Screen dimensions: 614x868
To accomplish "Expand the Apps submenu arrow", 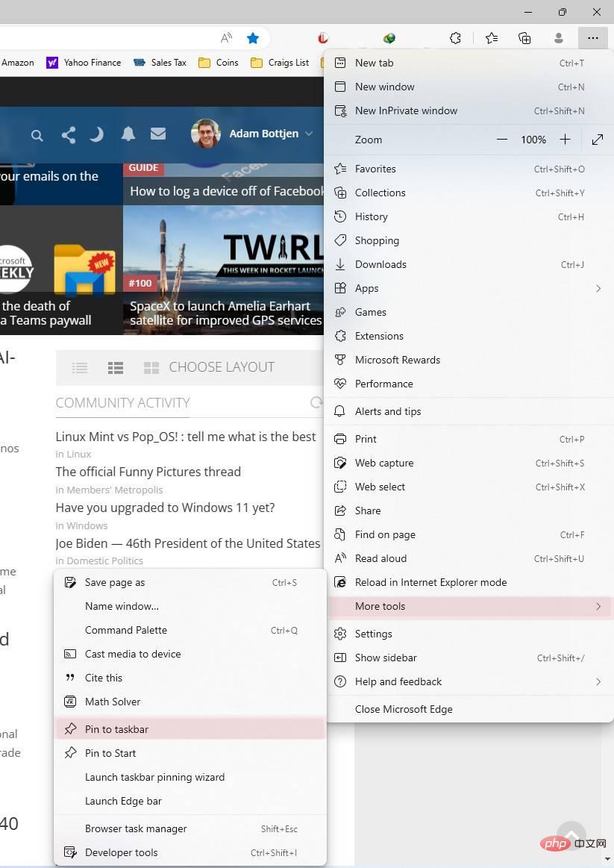I will [x=598, y=288].
